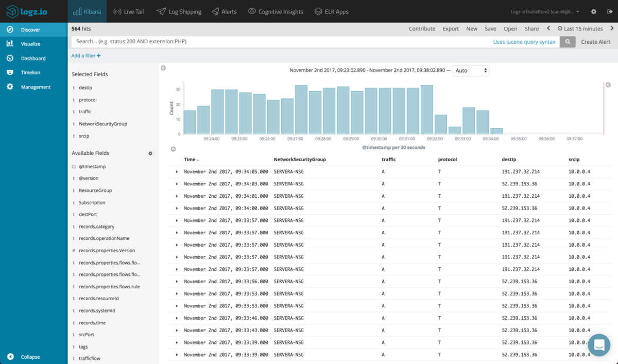
Task: Open Discover from the left sidebar icon
Action: pos(10,29)
